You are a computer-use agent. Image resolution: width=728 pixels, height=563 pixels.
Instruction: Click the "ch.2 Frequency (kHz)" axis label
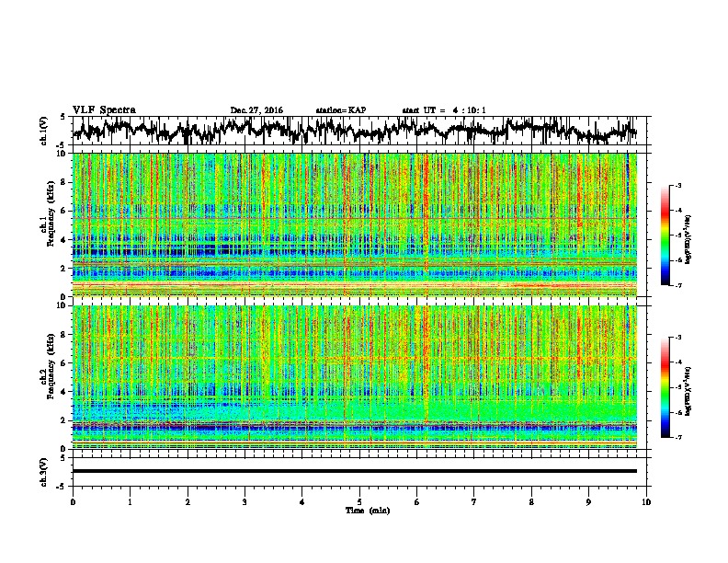click(x=47, y=367)
